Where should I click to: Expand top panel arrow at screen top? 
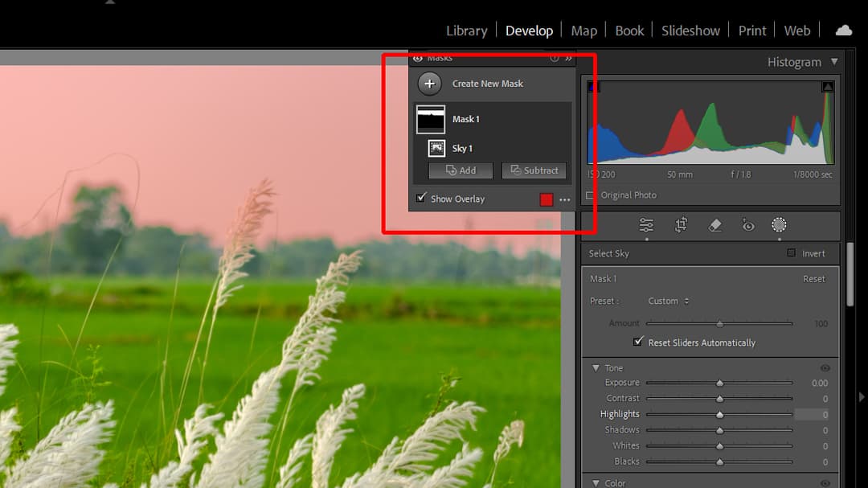(x=110, y=2)
